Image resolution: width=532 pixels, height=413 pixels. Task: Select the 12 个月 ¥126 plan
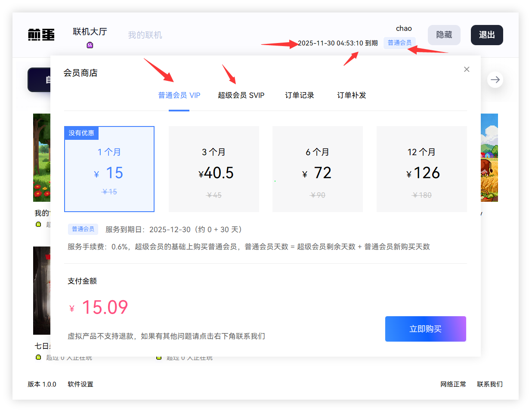[x=421, y=169]
